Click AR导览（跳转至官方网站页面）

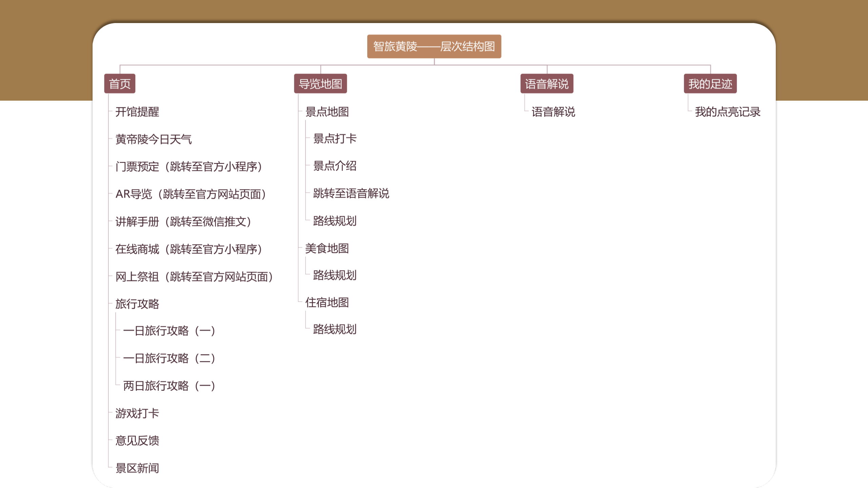click(x=191, y=194)
